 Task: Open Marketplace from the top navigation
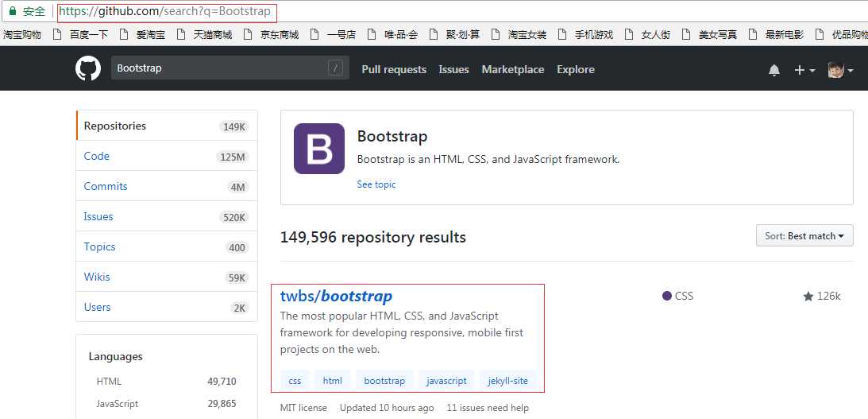click(x=512, y=70)
